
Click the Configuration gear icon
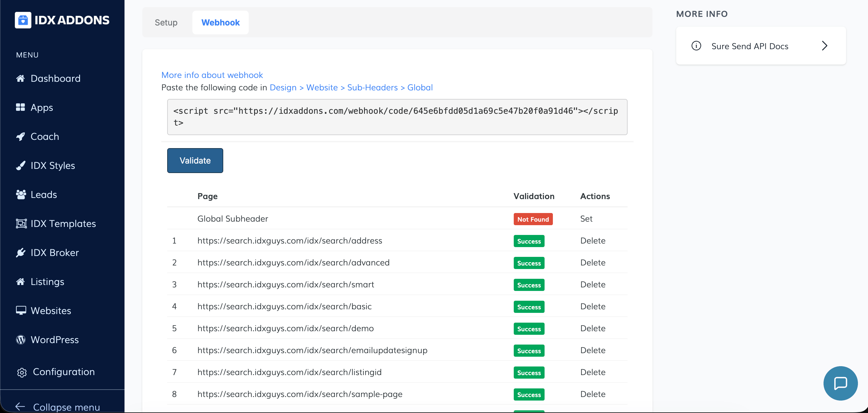pyautogui.click(x=22, y=372)
